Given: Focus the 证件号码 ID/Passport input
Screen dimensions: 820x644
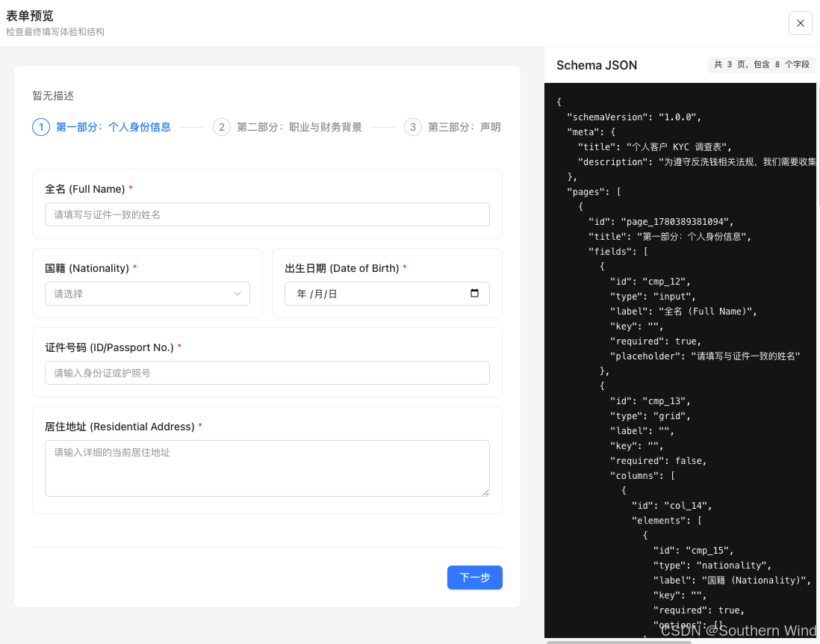Looking at the screenshot, I should (267, 373).
